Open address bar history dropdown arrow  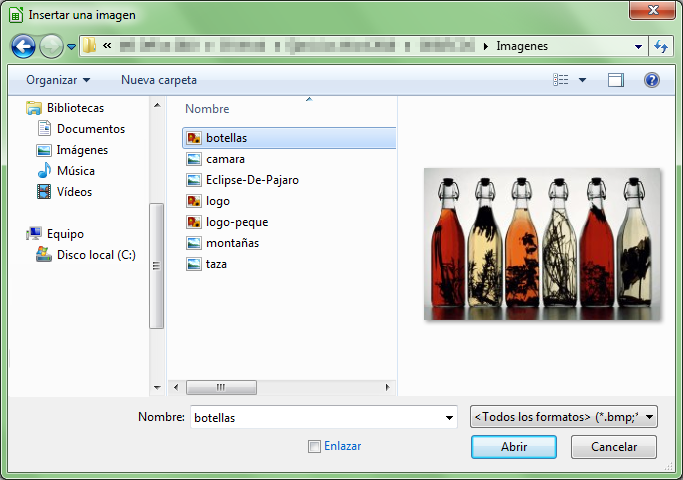[639, 46]
